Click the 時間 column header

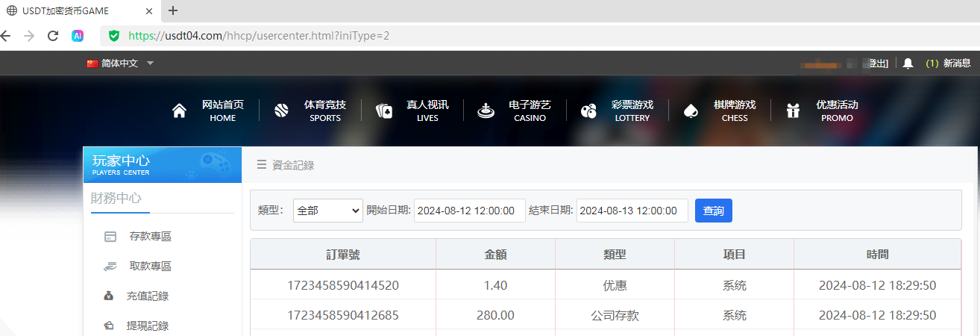tap(877, 255)
